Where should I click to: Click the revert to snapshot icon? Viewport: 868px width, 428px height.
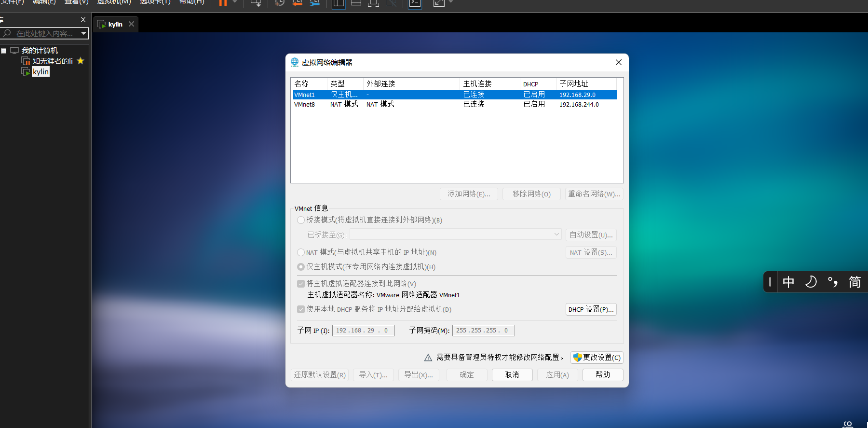point(298,3)
